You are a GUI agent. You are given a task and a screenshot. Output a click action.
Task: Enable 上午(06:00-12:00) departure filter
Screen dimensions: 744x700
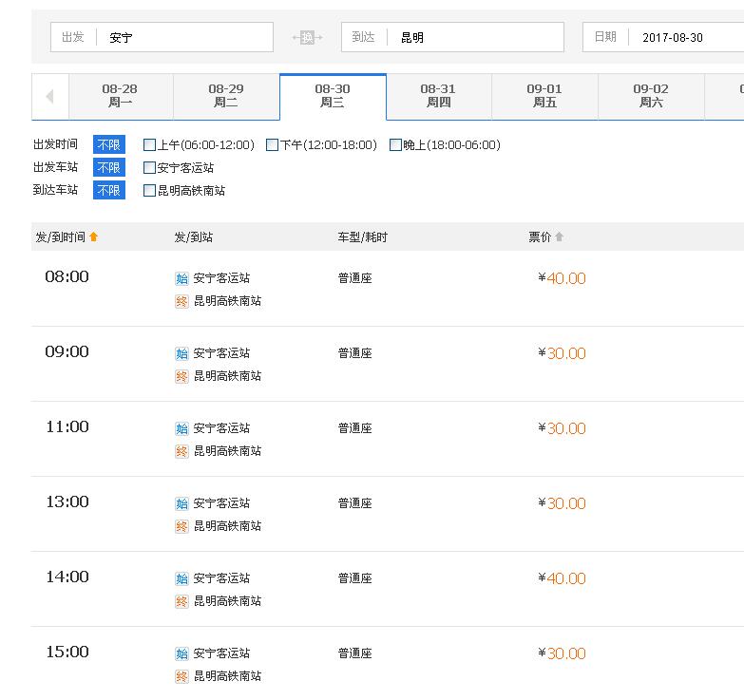149,144
